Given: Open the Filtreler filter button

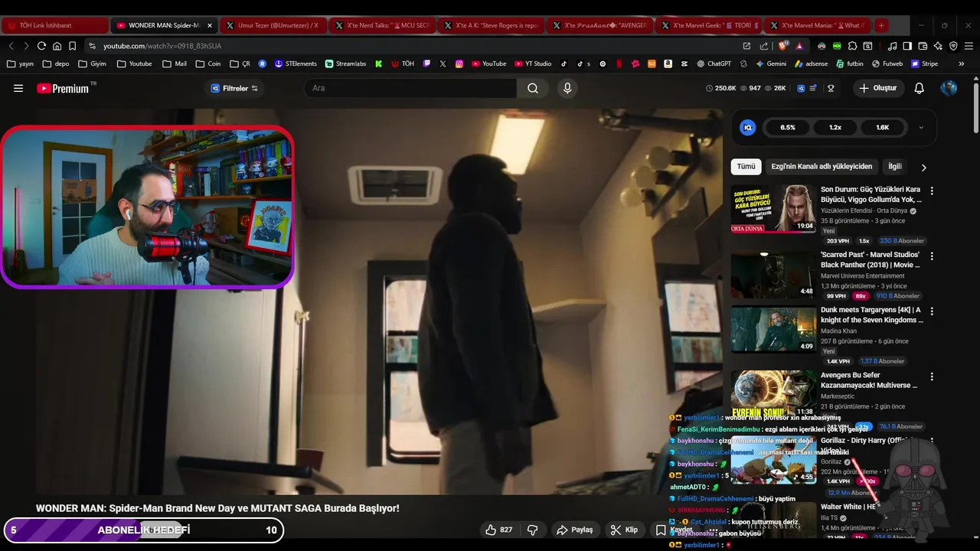Looking at the screenshot, I should click(x=234, y=88).
